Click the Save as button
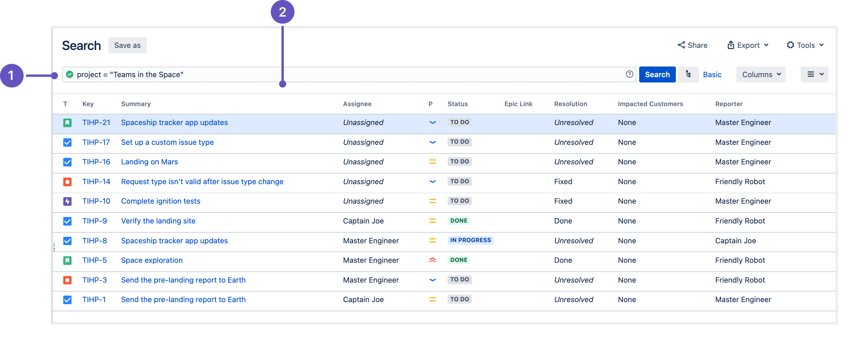Viewport: 868px width, 363px height. [x=127, y=45]
